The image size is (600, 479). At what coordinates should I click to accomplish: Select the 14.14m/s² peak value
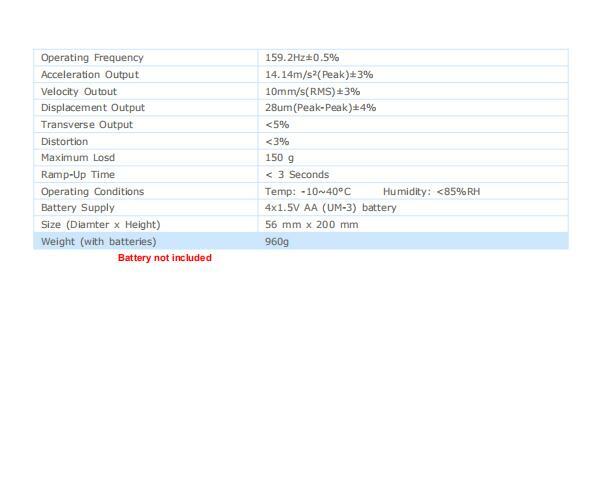click(318, 75)
